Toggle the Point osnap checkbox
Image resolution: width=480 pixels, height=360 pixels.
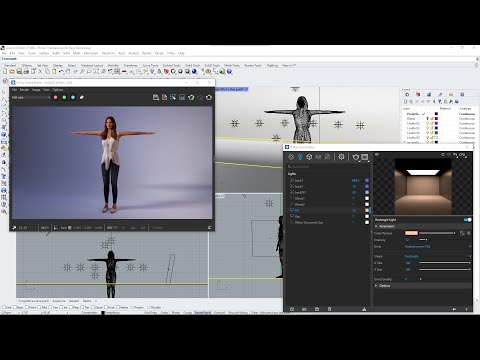pyautogui.click(x=27, y=307)
